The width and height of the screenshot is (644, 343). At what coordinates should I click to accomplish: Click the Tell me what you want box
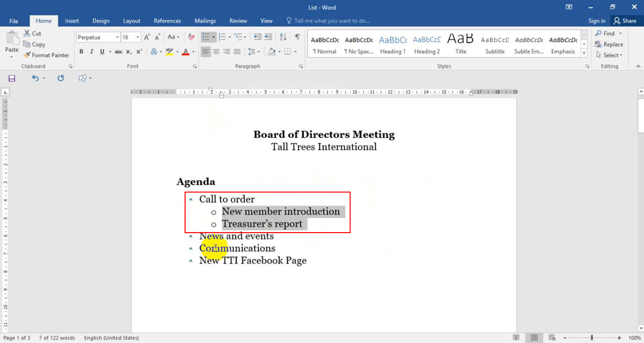[x=332, y=21]
